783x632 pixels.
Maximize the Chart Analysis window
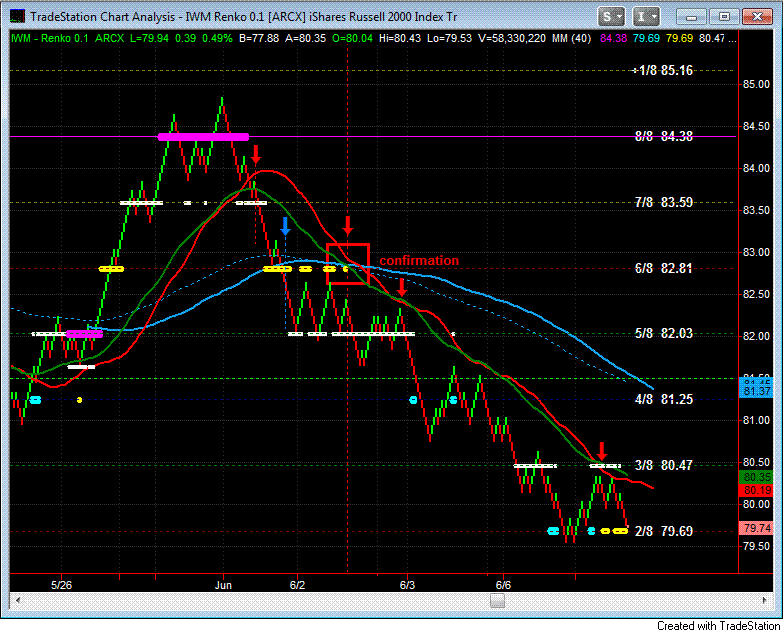click(x=724, y=16)
